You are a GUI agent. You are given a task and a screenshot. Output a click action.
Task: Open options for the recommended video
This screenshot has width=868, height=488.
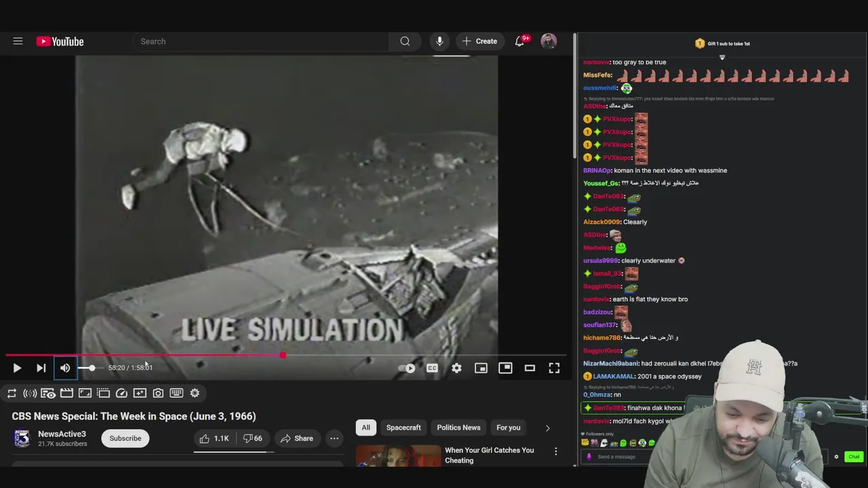tap(555, 451)
